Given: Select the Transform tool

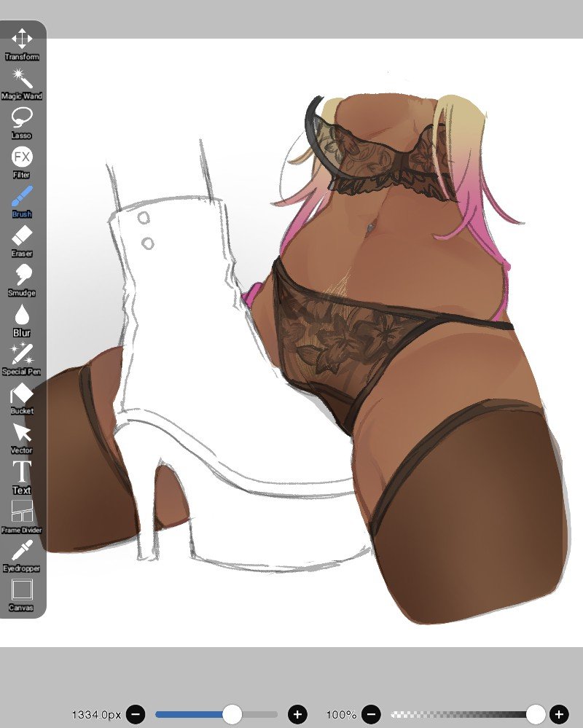Looking at the screenshot, I should (x=22, y=44).
